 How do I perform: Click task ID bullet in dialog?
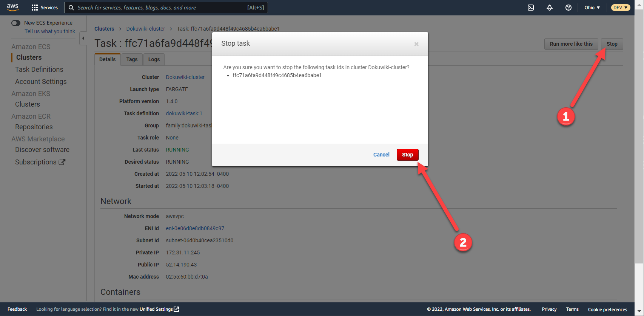(x=277, y=75)
